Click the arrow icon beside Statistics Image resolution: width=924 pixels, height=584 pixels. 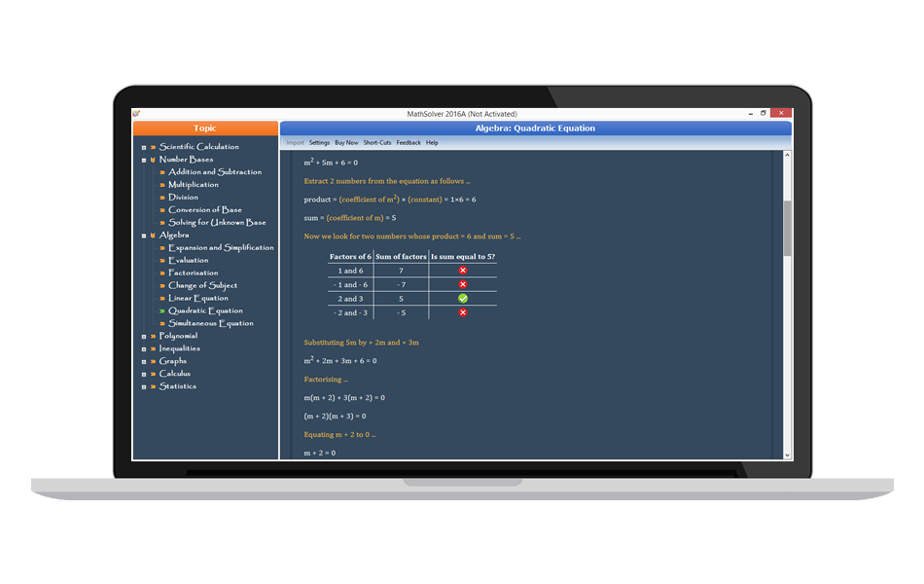(152, 386)
